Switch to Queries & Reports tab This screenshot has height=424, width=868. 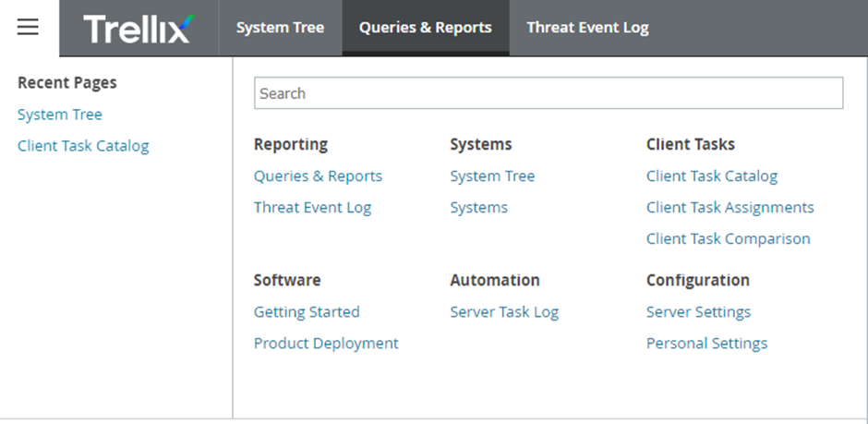[425, 28]
